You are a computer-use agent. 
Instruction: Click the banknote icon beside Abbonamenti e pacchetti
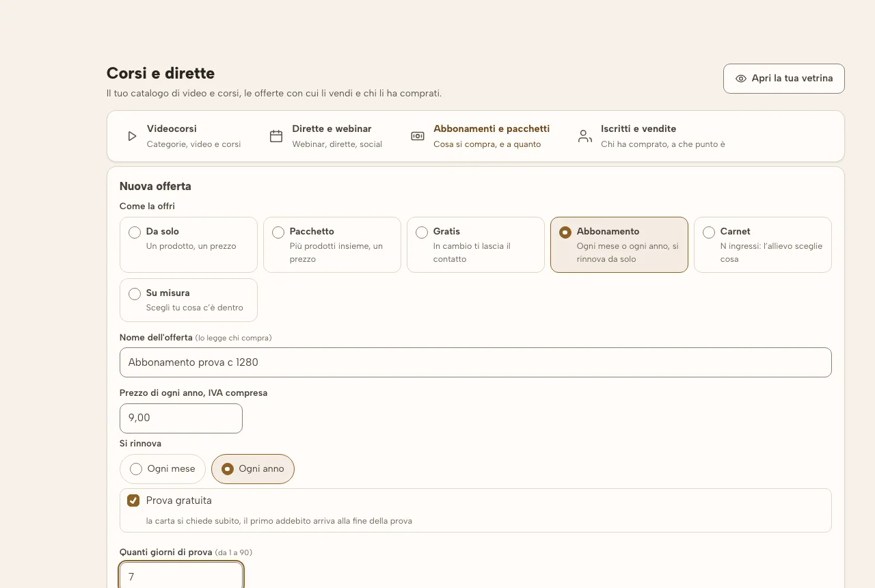(x=418, y=136)
